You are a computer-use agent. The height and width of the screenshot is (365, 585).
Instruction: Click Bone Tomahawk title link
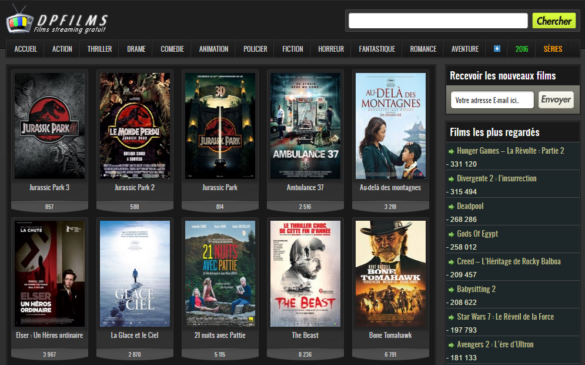[390, 335]
